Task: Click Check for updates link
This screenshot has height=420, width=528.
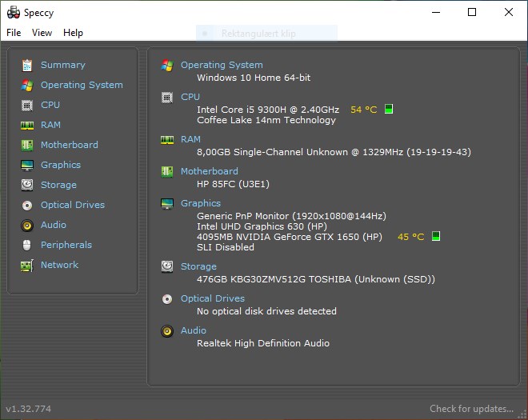Action: tap(471, 409)
